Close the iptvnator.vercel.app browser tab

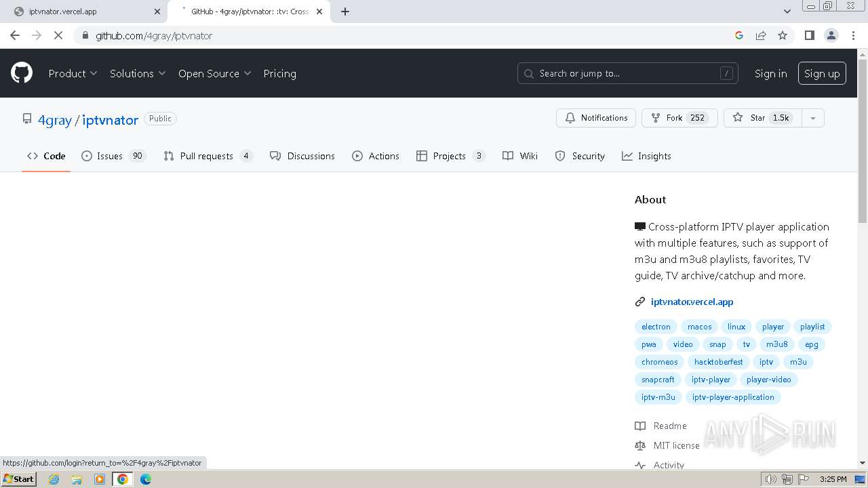point(157,12)
